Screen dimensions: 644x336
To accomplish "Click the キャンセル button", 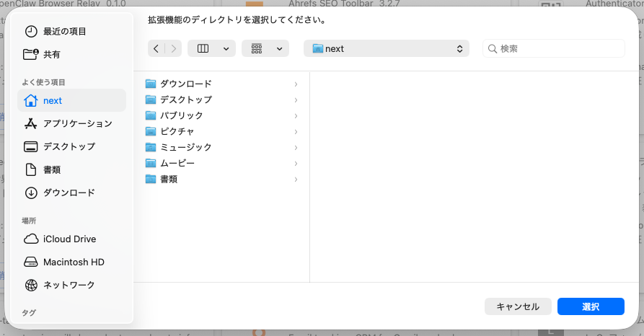I will pos(517,306).
